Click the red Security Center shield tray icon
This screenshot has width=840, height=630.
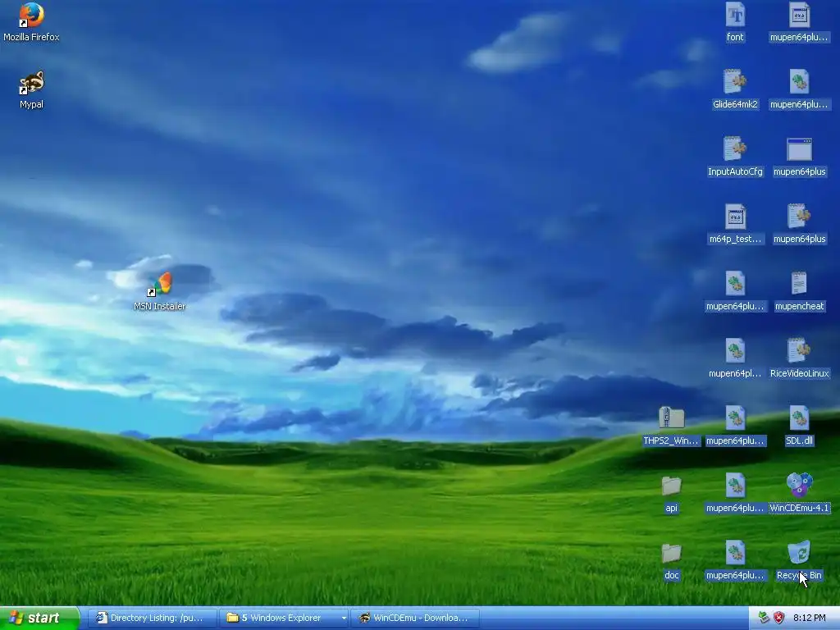coord(779,619)
